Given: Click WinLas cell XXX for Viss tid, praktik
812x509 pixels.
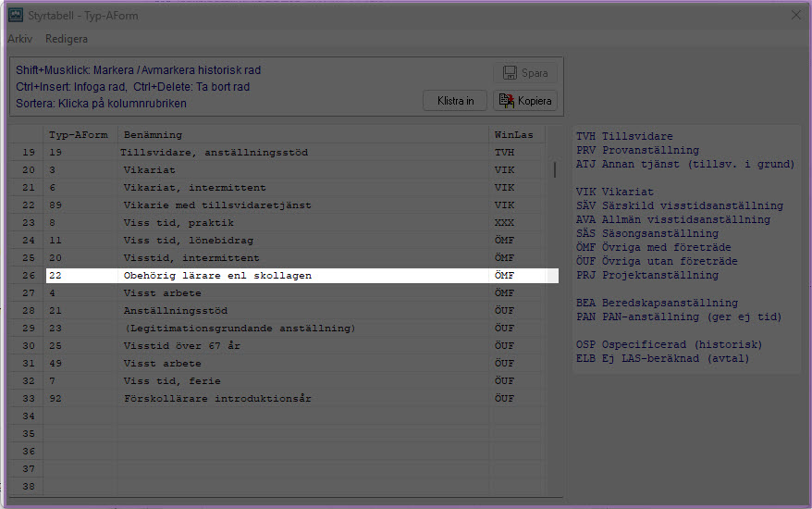Looking at the screenshot, I should (505, 223).
